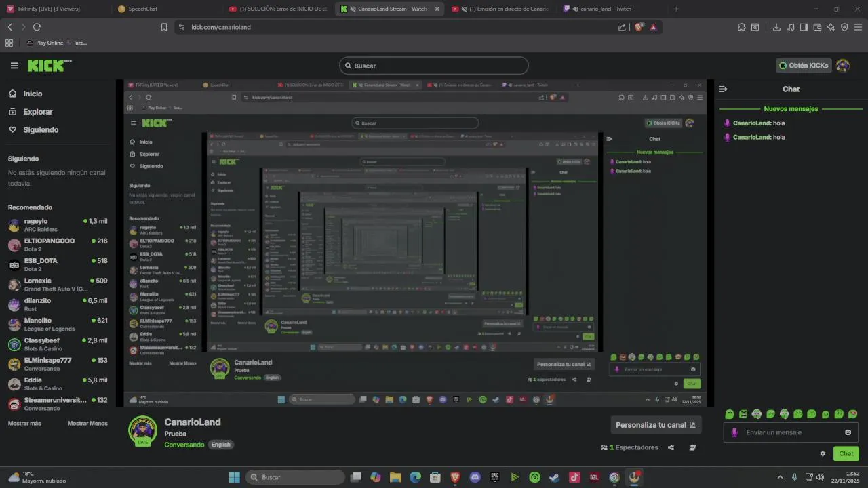Click the Classybeef channel avatar
868x488 pixels.
click(x=14, y=344)
